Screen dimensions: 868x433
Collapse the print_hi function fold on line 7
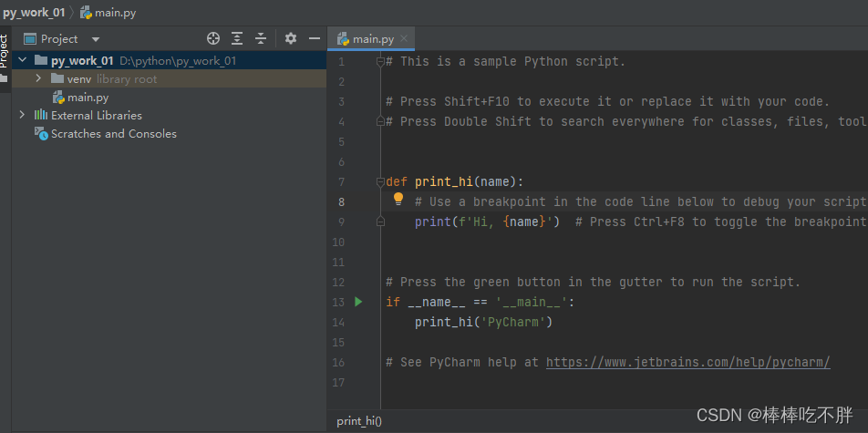pos(380,181)
